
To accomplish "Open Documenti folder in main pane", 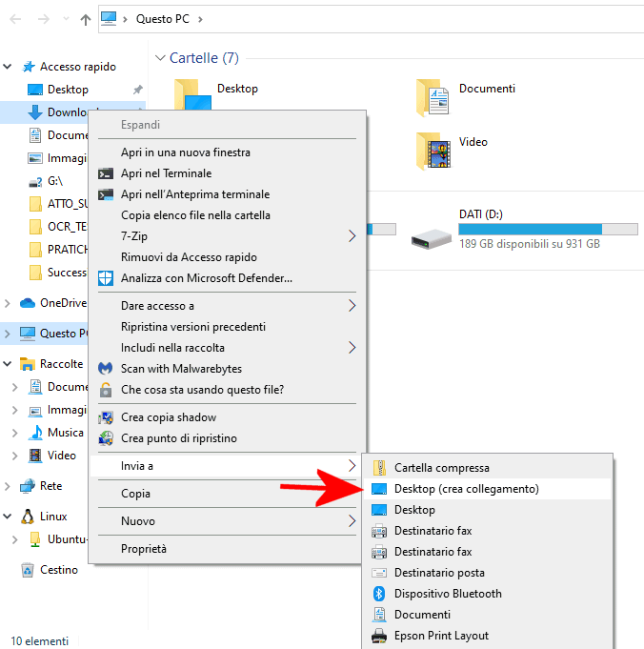I will [x=466, y=97].
